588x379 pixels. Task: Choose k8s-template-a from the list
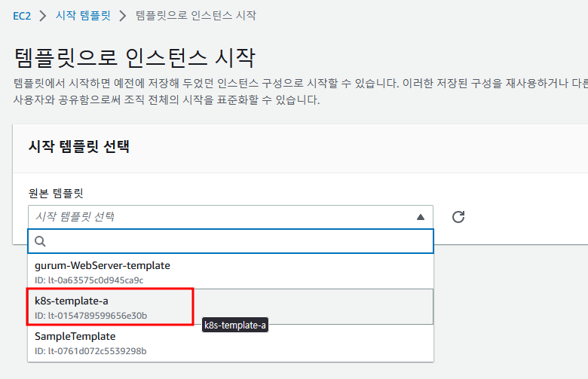231,307
